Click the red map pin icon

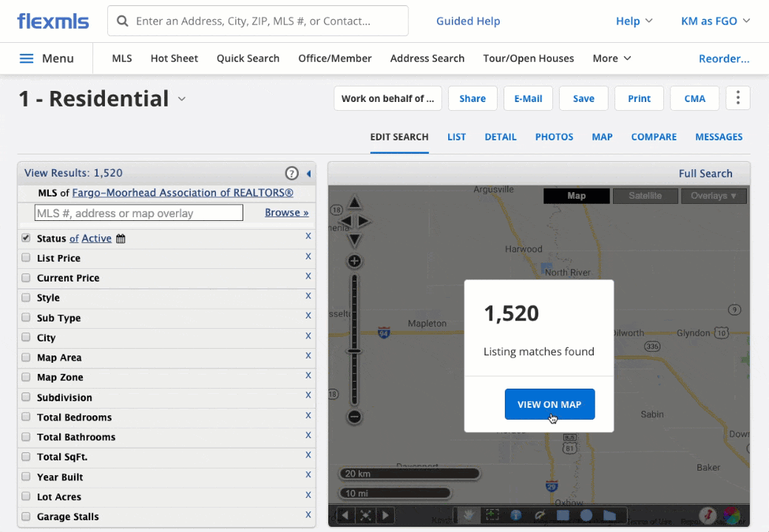point(708,515)
